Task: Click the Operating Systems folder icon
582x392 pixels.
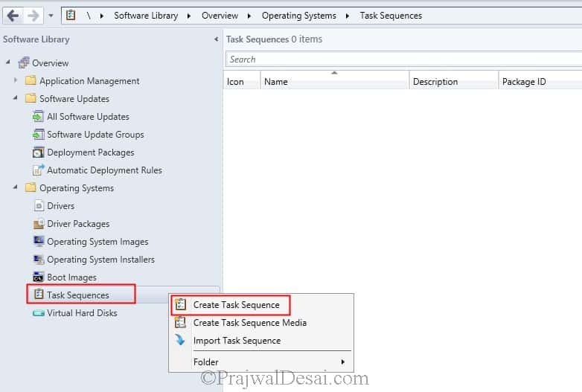Action: 31,187
